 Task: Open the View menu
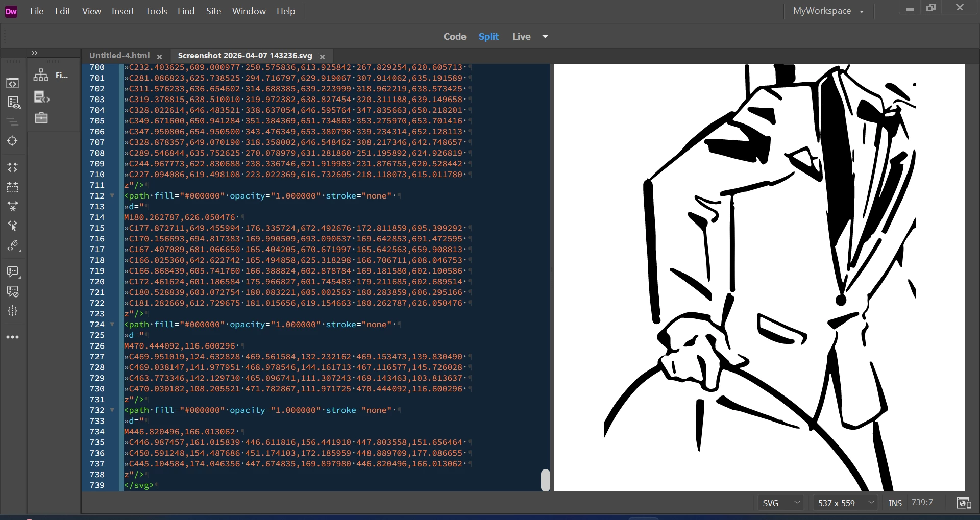(x=91, y=11)
